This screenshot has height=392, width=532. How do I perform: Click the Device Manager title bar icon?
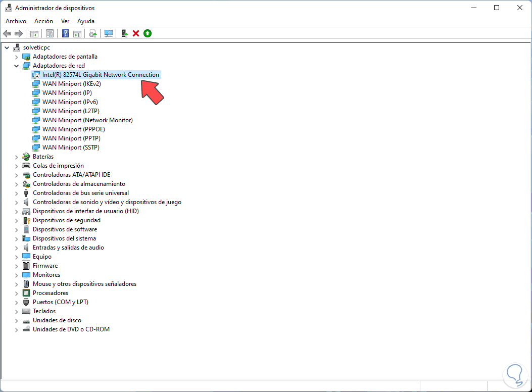point(9,8)
